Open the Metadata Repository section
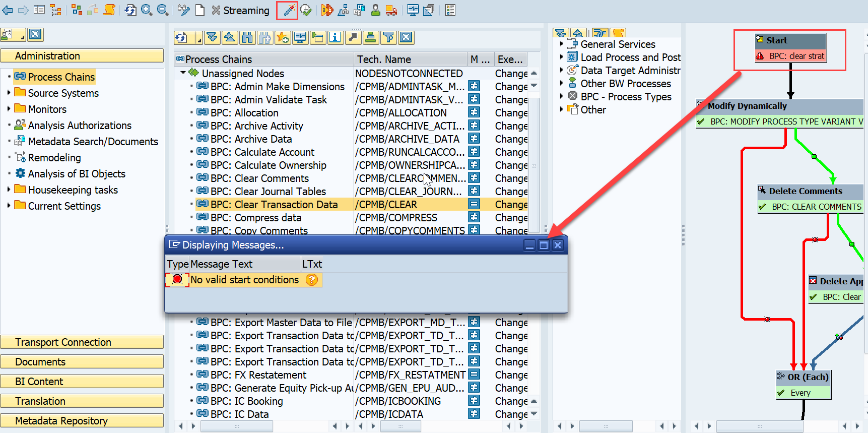The image size is (868, 433). (x=82, y=420)
